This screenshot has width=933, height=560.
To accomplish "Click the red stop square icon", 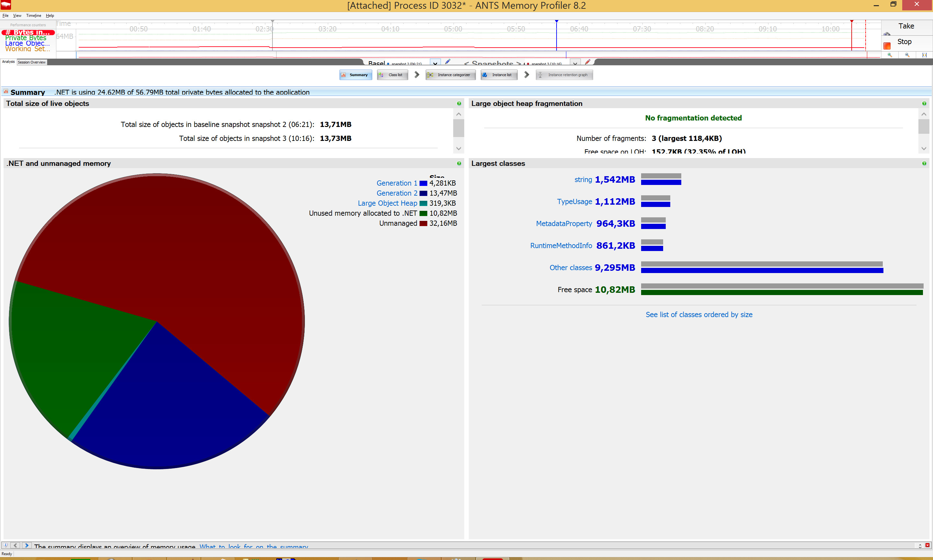I will pyautogui.click(x=887, y=46).
